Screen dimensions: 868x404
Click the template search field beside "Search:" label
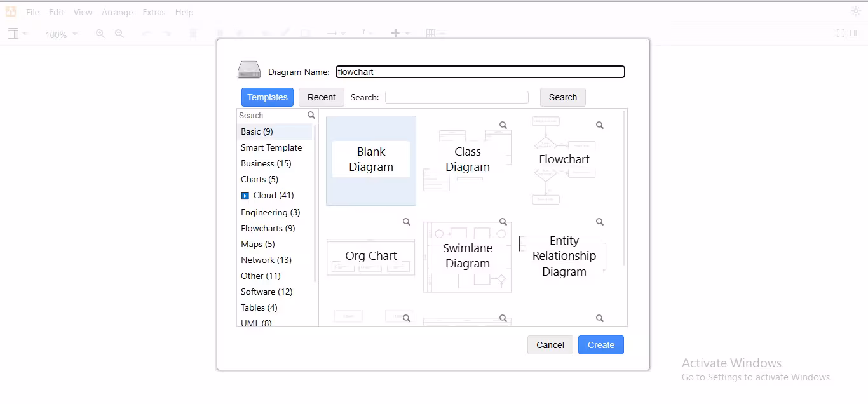457,97
